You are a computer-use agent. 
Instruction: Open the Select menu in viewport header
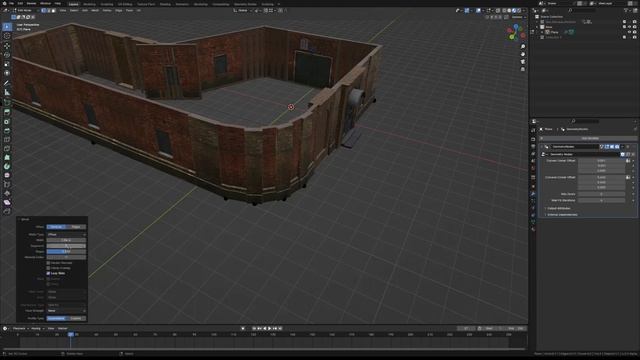point(74,11)
